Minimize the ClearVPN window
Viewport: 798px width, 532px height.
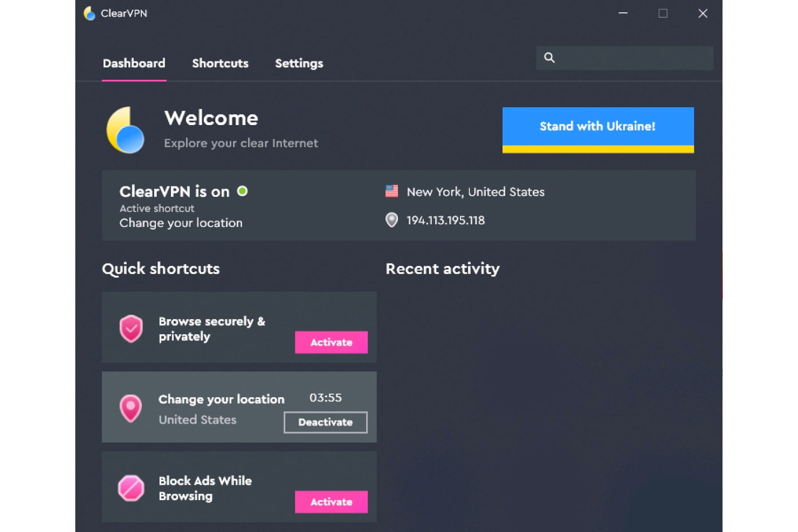(x=623, y=13)
